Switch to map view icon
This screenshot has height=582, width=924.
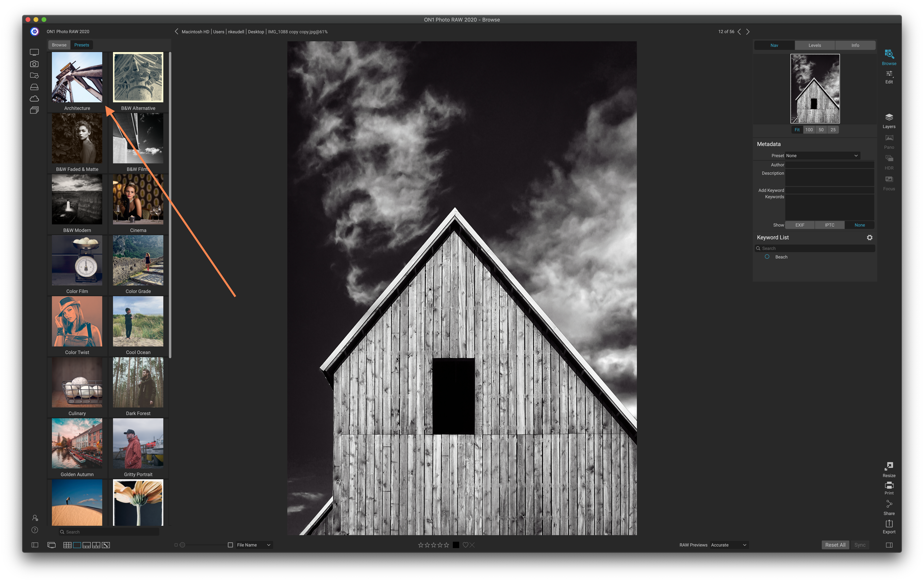(x=106, y=545)
